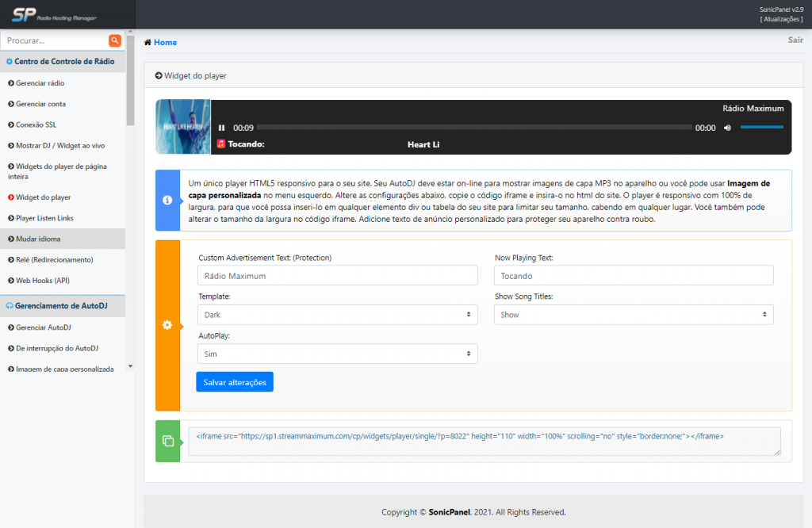Open the Atualizações updates link
This screenshot has width=812, height=528.
tap(781, 19)
